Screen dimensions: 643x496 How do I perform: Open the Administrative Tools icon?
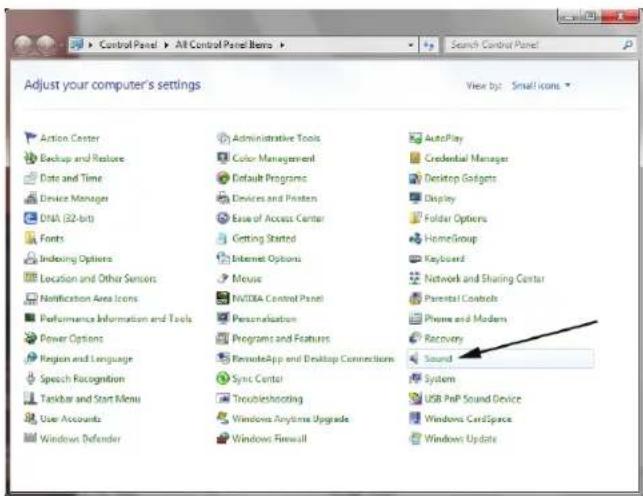(223, 138)
